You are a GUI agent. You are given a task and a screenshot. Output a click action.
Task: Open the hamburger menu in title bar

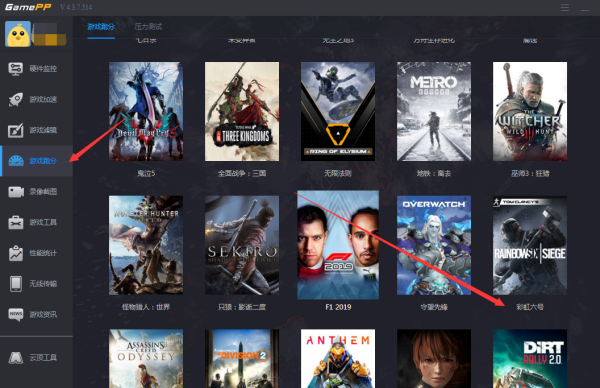[565, 8]
